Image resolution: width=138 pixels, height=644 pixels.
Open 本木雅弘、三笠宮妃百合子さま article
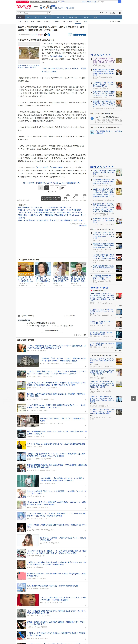point(56,395)
